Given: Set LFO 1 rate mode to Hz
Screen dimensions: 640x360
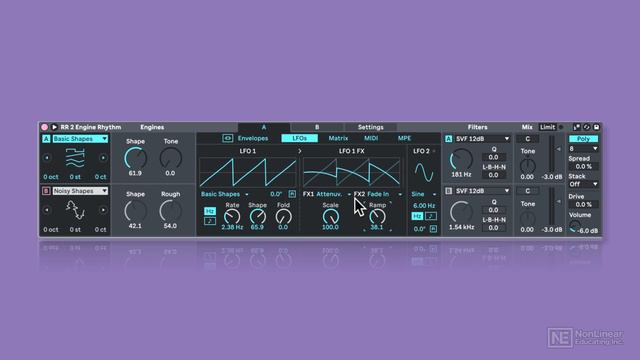Looking at the screenshot, I should pos(210,211).
